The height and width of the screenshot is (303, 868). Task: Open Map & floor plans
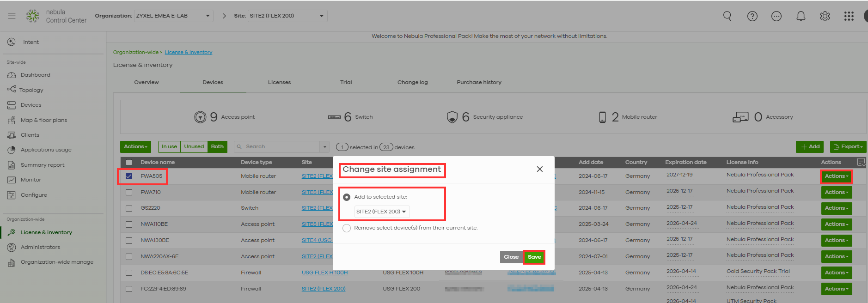point(44,120)
